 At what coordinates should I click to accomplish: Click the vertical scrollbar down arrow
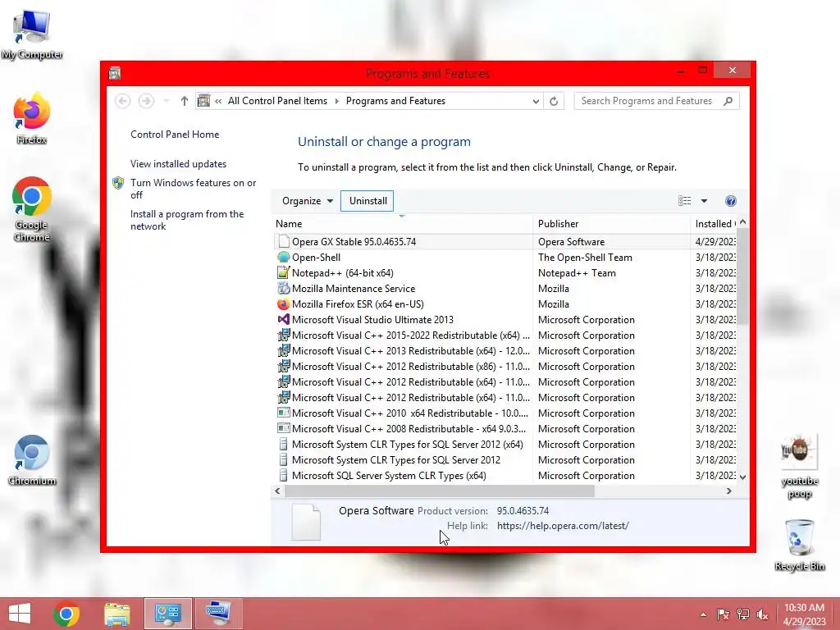[742, 477]
